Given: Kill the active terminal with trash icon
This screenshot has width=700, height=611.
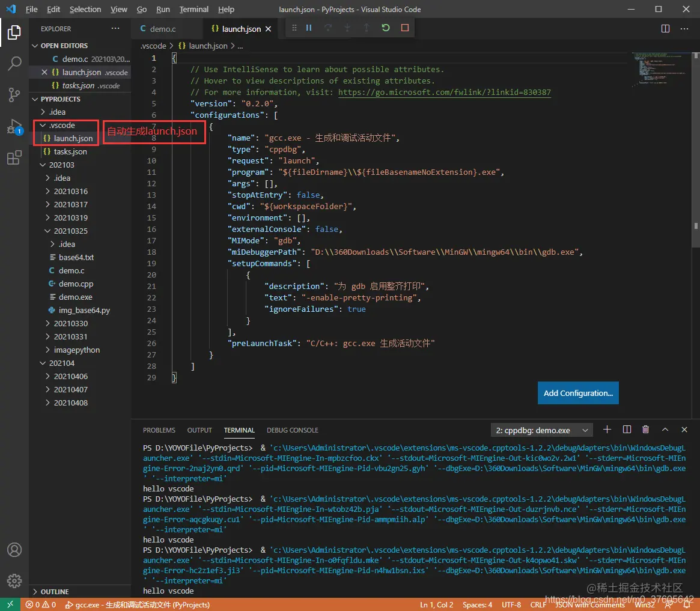Looking at the screenshot, I should (x=646, y=430).
